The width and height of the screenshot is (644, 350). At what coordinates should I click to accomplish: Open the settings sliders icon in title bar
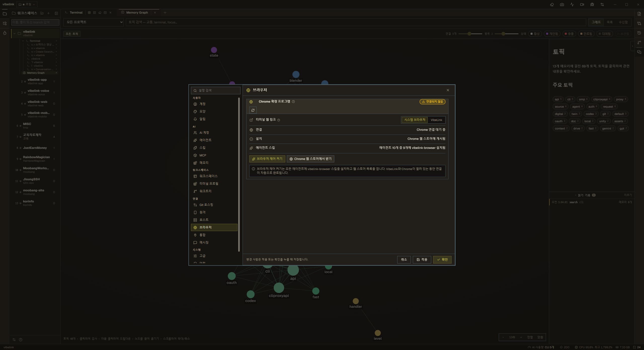[x=602, y=5]
